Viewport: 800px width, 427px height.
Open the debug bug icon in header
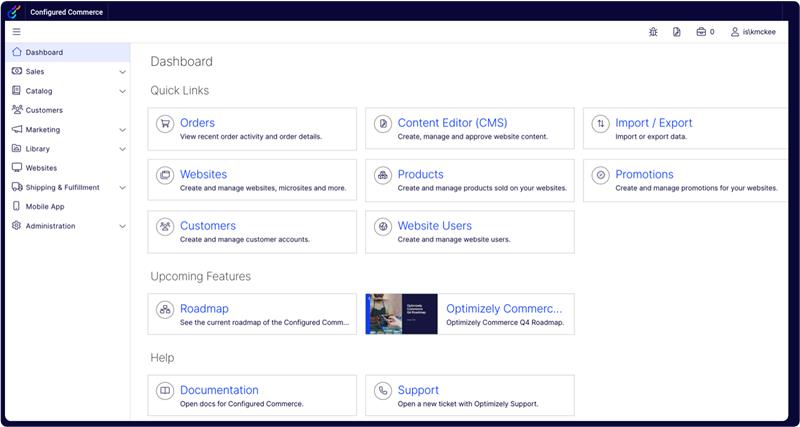pos(653,32)
